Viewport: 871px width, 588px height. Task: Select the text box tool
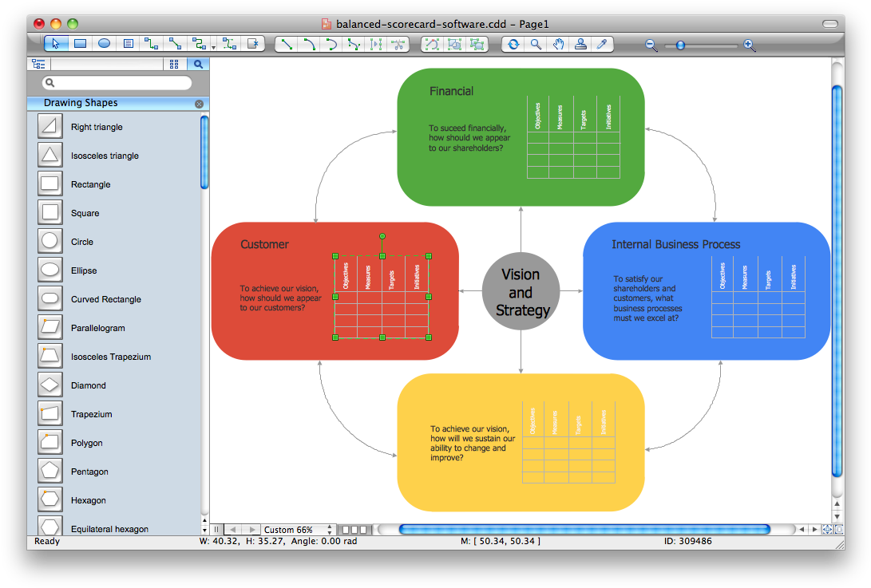[x=129, y=45]
